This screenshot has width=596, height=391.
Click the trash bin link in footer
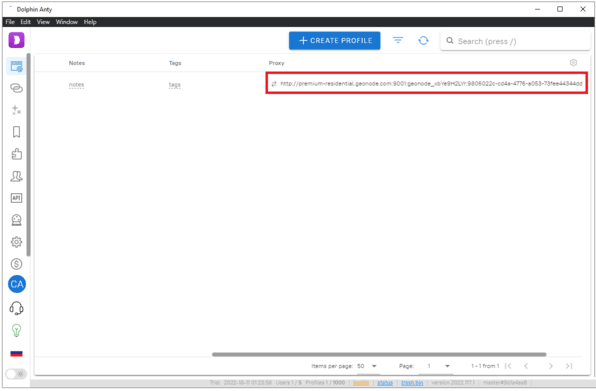(412, 383)
